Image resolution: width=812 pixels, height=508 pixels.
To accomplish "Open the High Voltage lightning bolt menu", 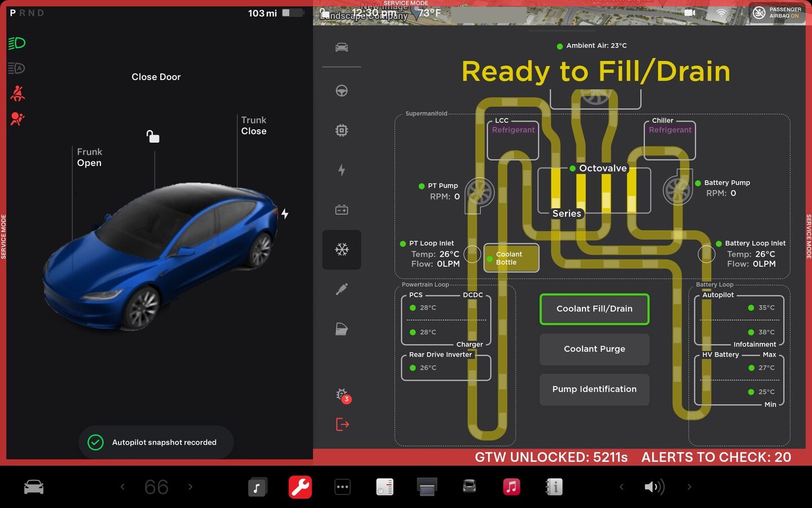I will pyautogui.click(x=342, y=170).
